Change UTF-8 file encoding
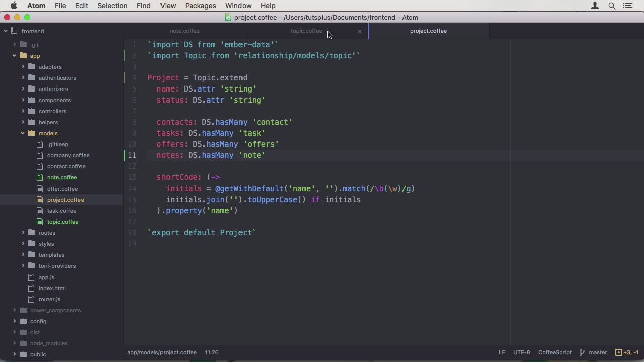 click(522, 352)
